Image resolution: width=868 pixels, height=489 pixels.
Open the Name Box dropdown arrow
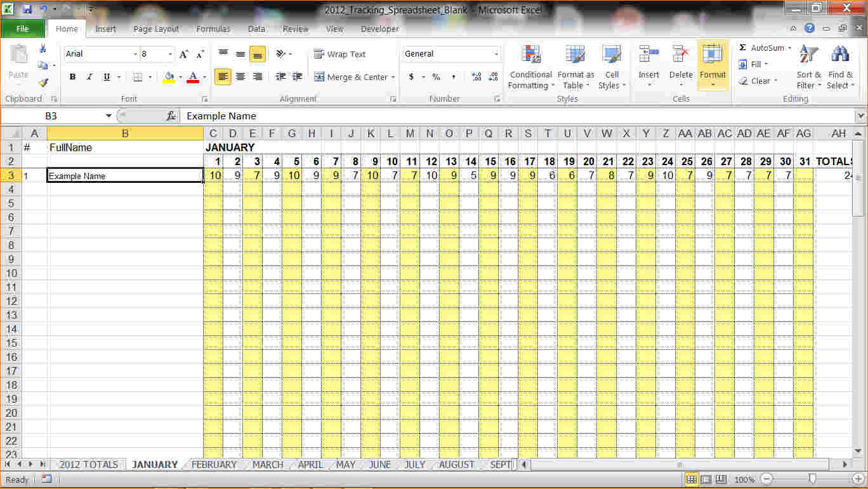pos(109,116)
